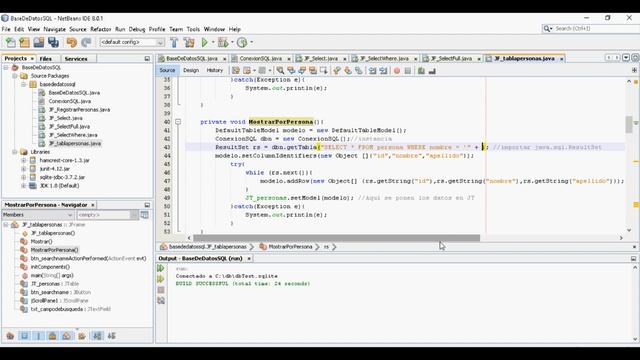Image resolution: width=640 pixels, height=360 pixels.
Task: Click the Clean and Build Project icon
Action: [189, 42]
